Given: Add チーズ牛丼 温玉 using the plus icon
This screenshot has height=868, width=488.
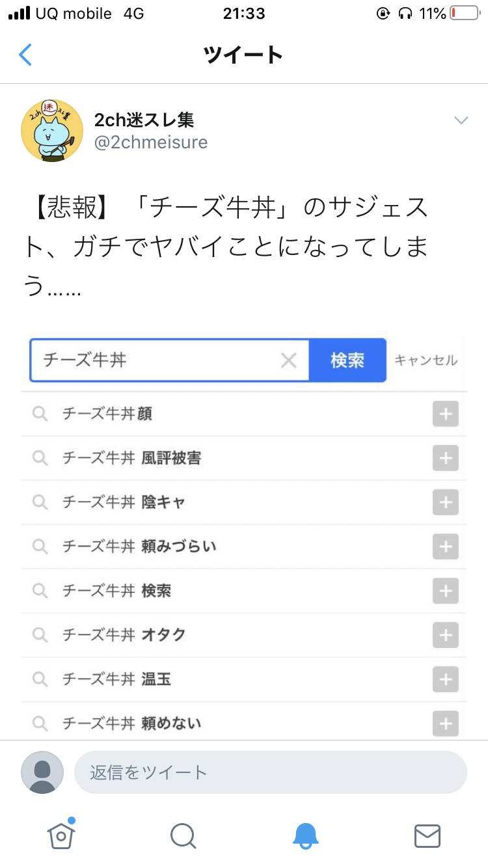Looking at the screenshot, I should pos(446,679).
